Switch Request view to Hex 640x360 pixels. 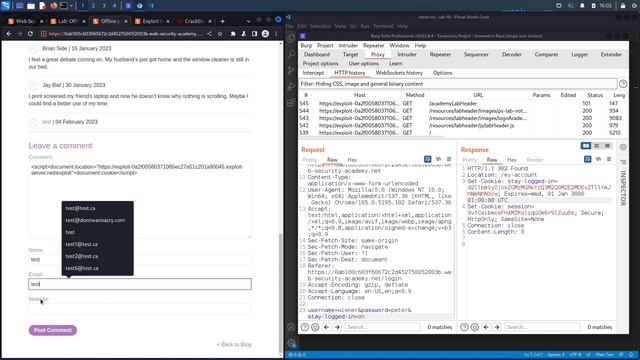tap(352, 160)
